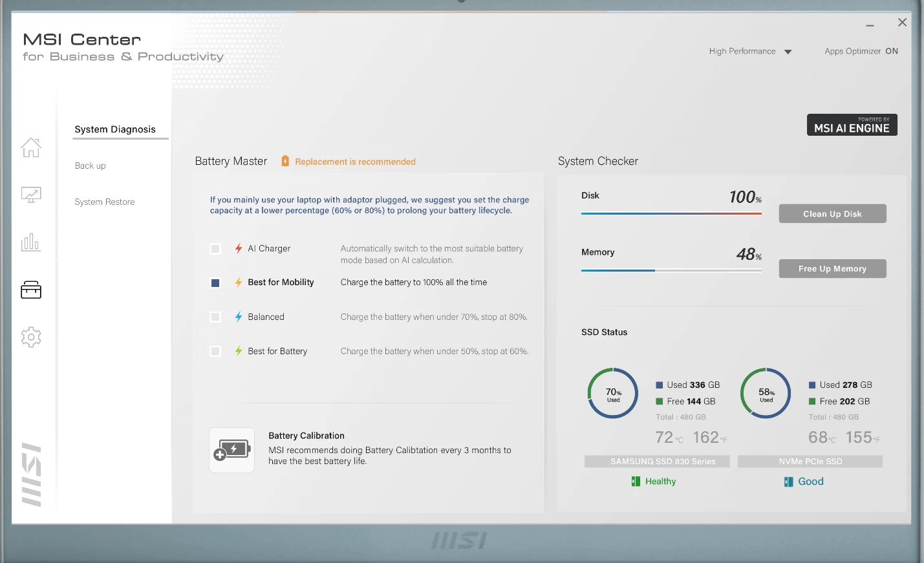Open the performance monitor sidebar icon

pyautogui.click(x=31, y=195)
